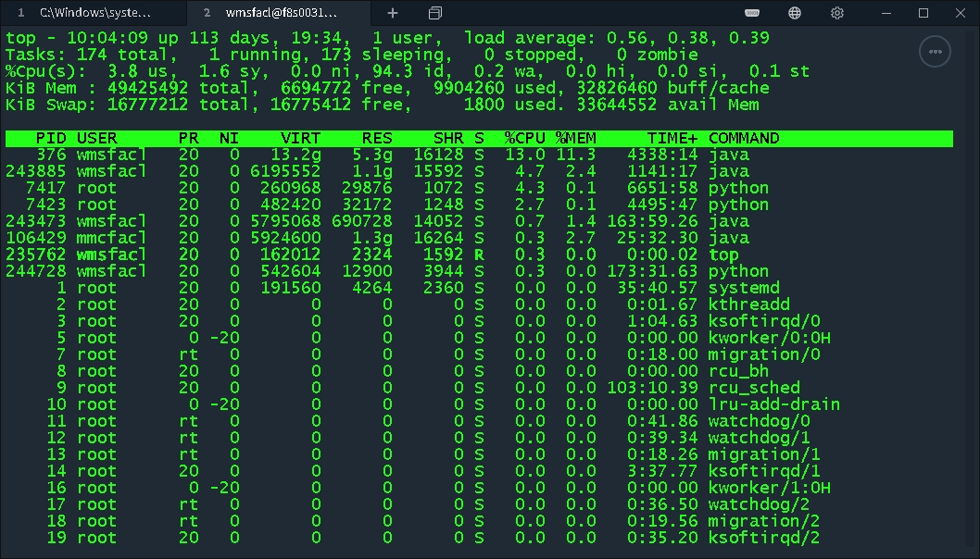Select the running top process row

371,255
